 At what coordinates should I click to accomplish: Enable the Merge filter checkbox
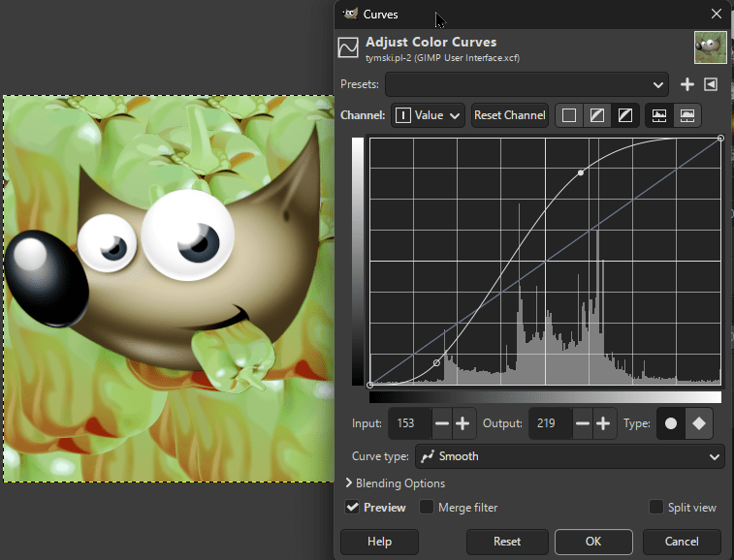point(427,507)
